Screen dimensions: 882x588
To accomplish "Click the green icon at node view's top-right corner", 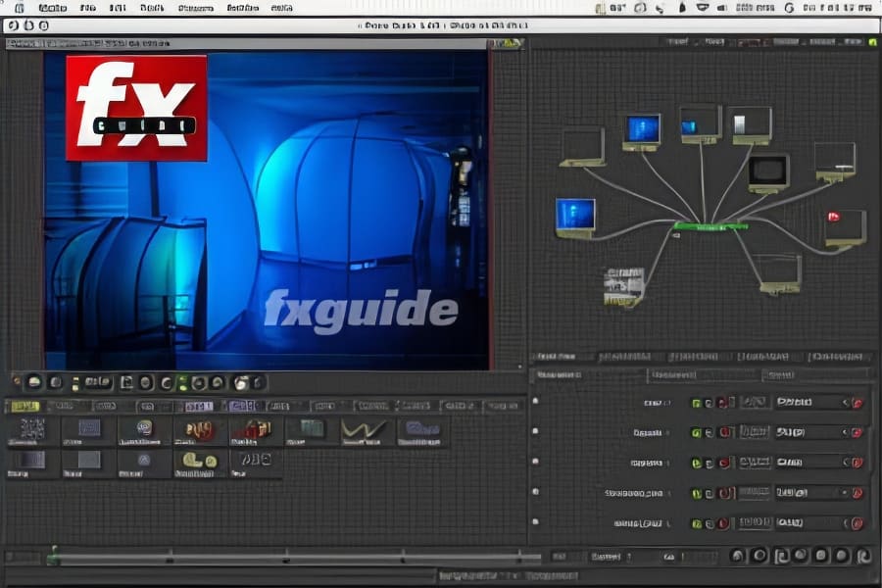I will click(872, 42).
